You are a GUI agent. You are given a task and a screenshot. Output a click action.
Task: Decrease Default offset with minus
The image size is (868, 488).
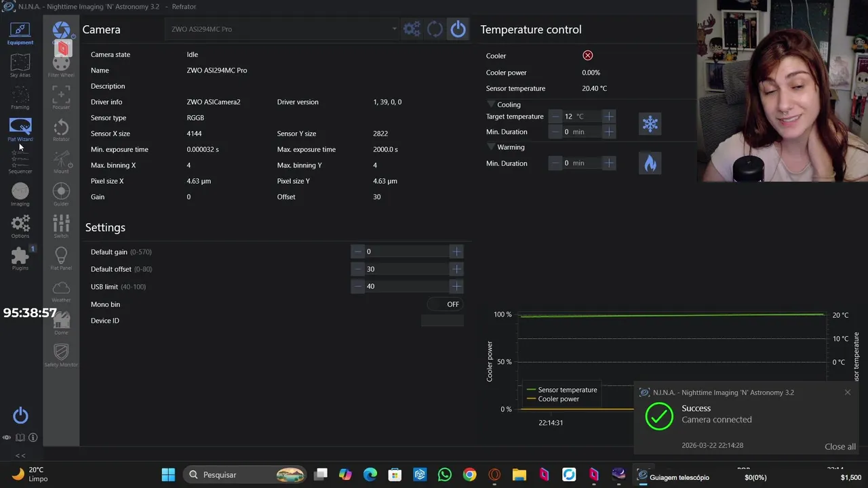coord(358,269)
